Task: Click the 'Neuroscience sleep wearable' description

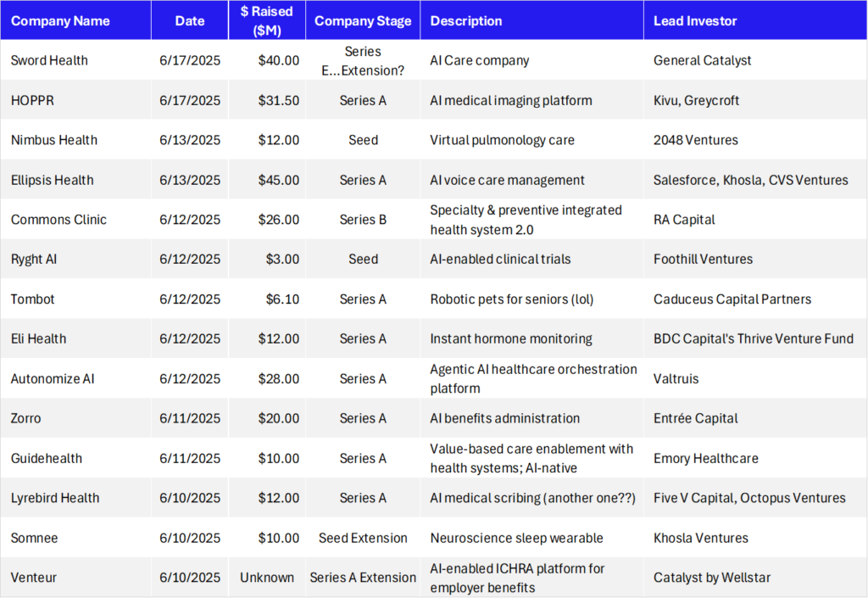Action: (516, 538)
